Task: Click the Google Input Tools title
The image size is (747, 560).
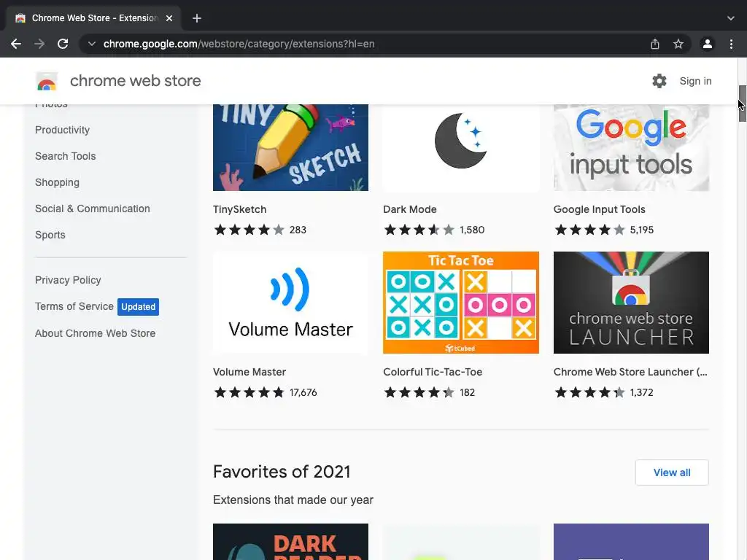Action: (x=600, y=209)
